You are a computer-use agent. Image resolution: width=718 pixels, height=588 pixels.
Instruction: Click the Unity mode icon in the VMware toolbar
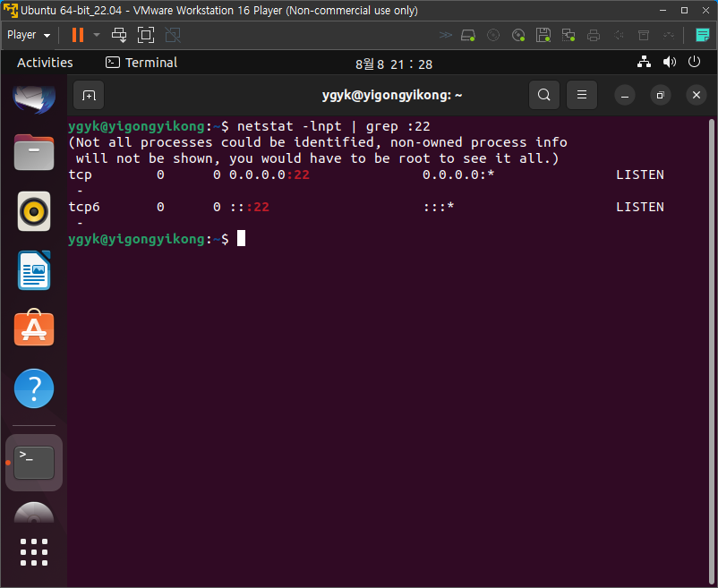173,35
